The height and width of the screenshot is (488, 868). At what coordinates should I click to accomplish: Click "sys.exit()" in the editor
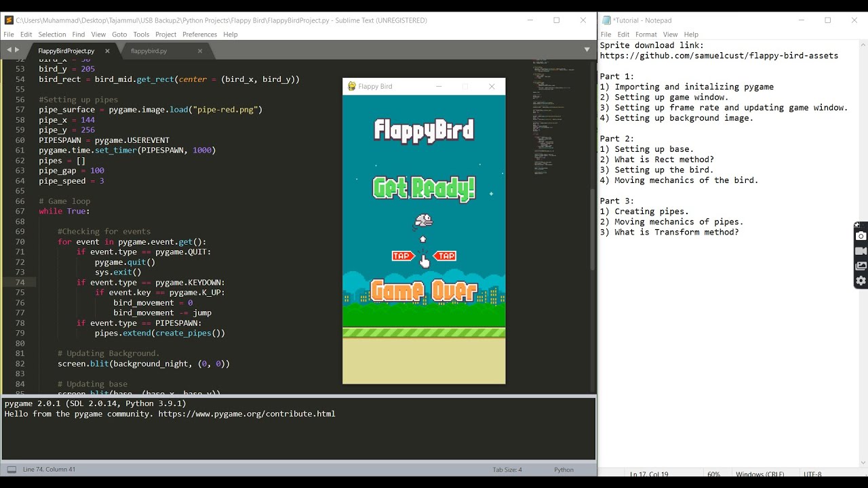(118, 272)
